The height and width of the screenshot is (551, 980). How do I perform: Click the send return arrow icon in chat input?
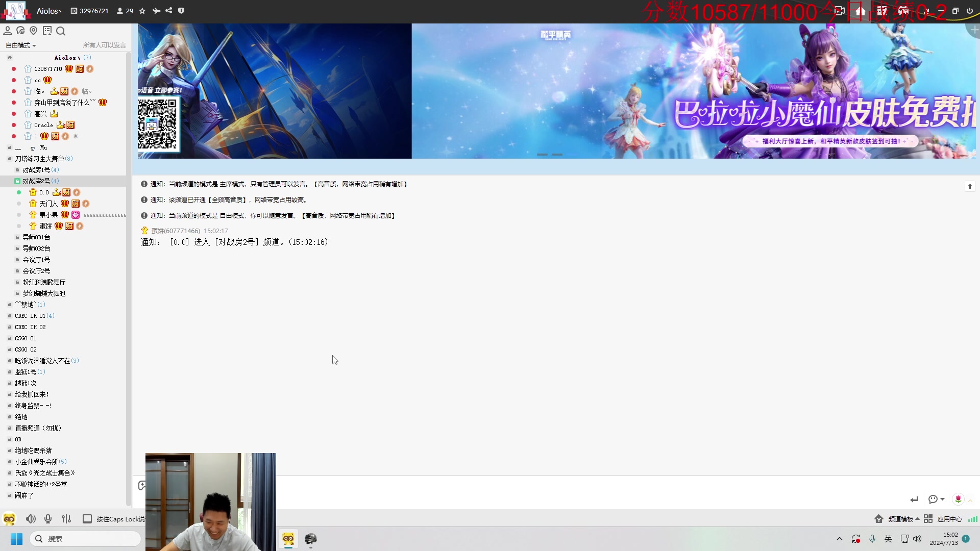(x=914, y=499)
